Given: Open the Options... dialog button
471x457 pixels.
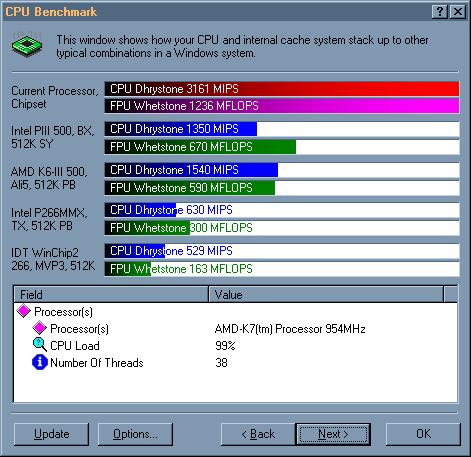Looking at the screenshot, I should pyautogui.click(x=135, y=434).
